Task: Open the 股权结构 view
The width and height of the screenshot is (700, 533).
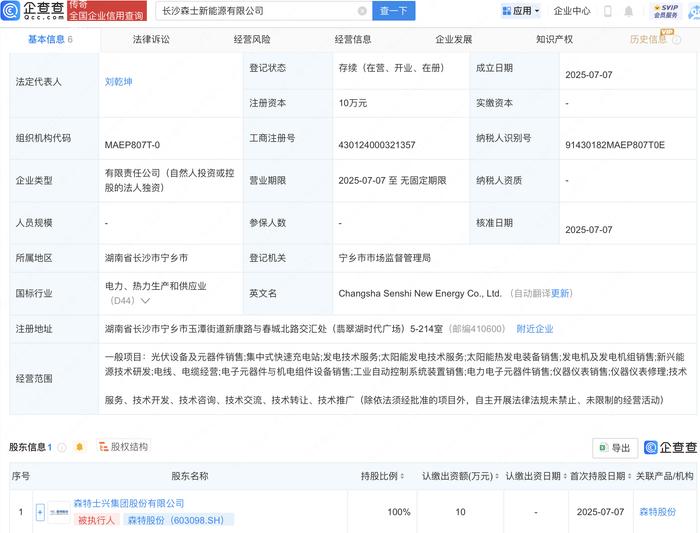Action: [123, 447]
